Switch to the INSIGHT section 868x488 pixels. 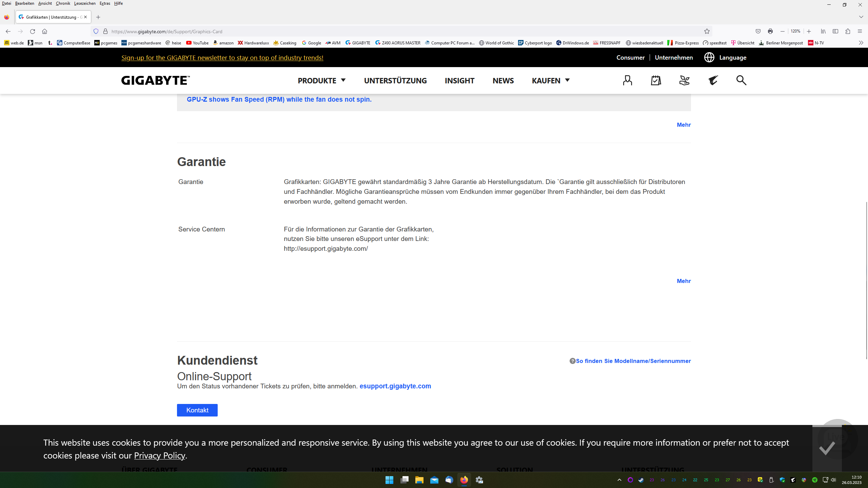(459, 80)
